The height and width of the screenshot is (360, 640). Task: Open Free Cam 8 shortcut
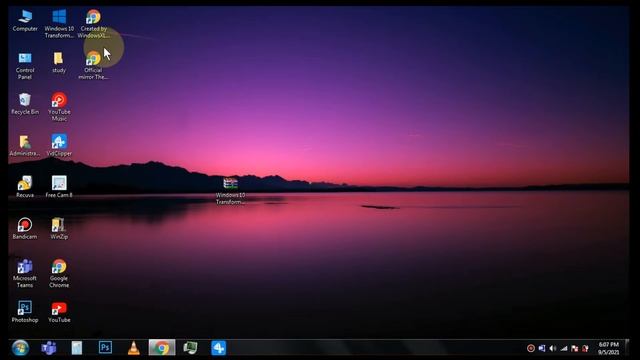[59, 187]
